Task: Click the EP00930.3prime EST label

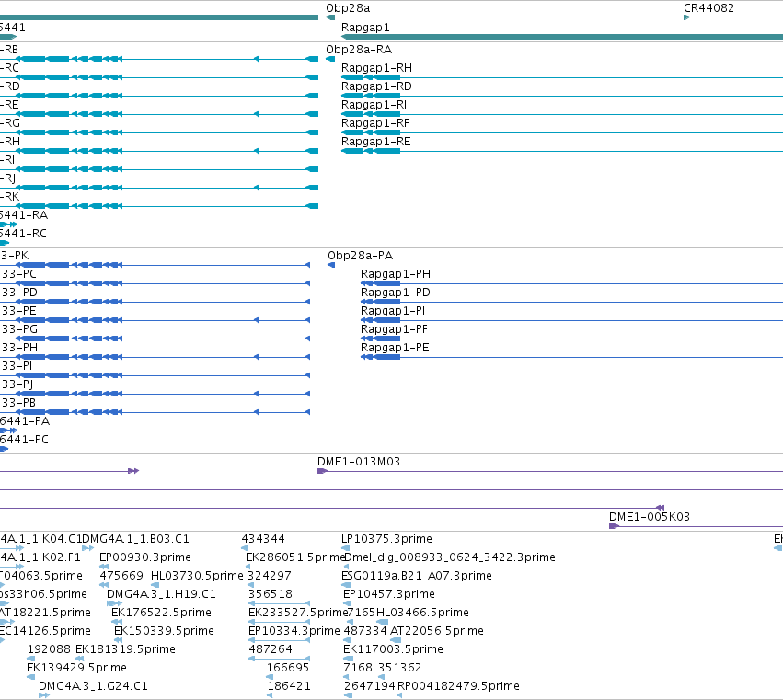Action: [144, 557]
